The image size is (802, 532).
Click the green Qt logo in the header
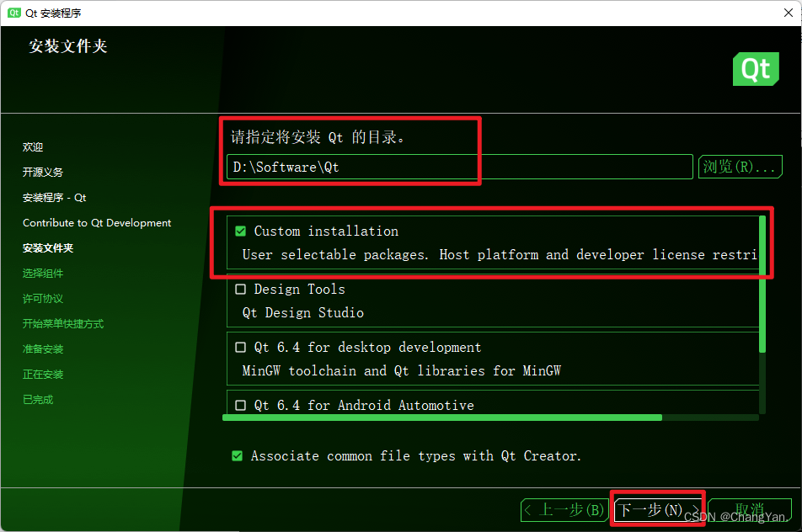point(756,69)
